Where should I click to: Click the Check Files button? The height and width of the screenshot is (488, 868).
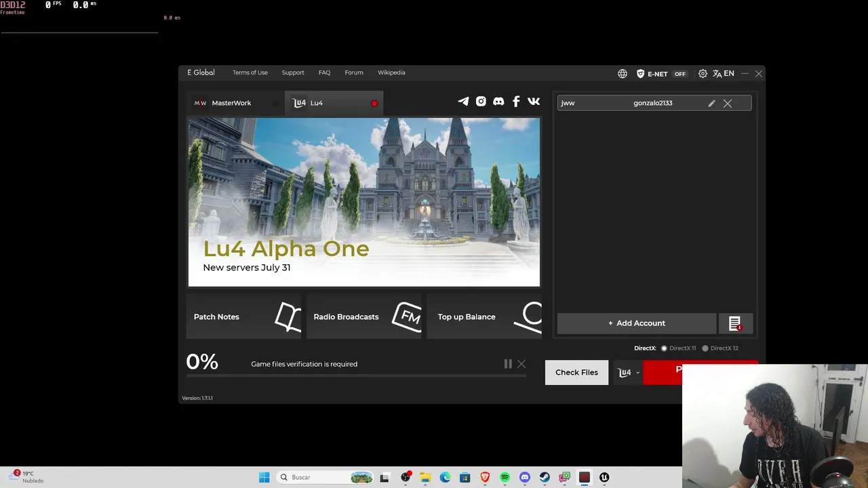576,372
